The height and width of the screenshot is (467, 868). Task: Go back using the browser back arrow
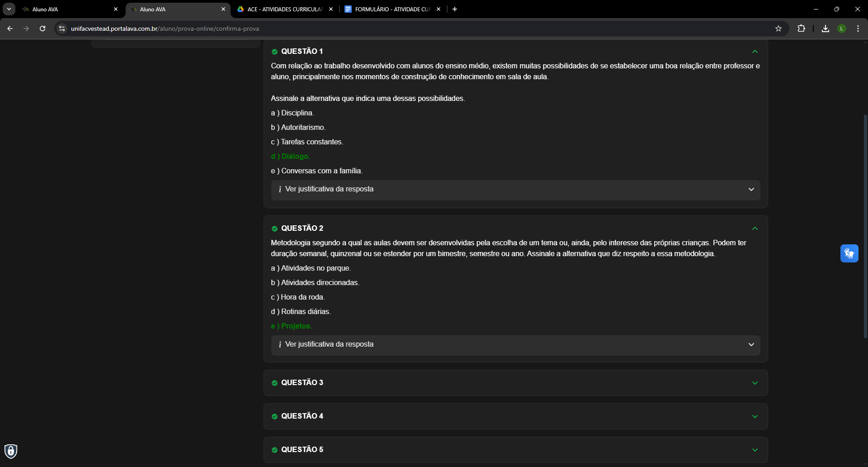click(10, 29)
